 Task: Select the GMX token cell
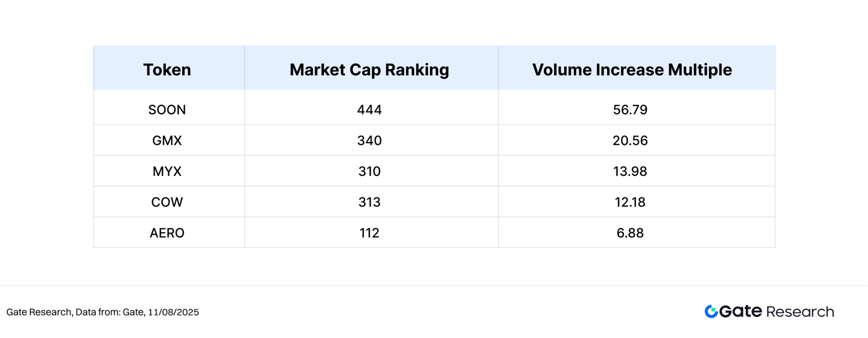pyautogui.click(x=167, y=140)
